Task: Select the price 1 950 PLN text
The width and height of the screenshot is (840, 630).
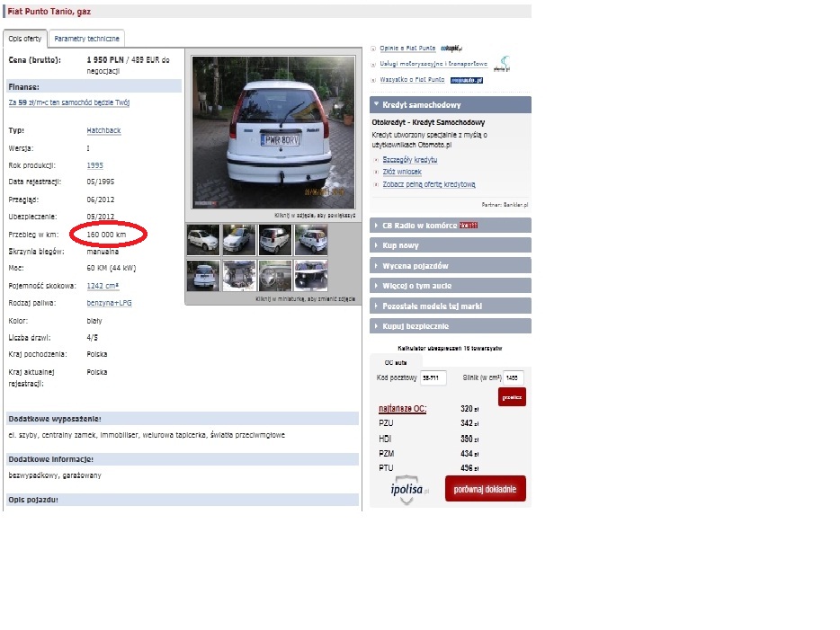Action: click(105, 60)
